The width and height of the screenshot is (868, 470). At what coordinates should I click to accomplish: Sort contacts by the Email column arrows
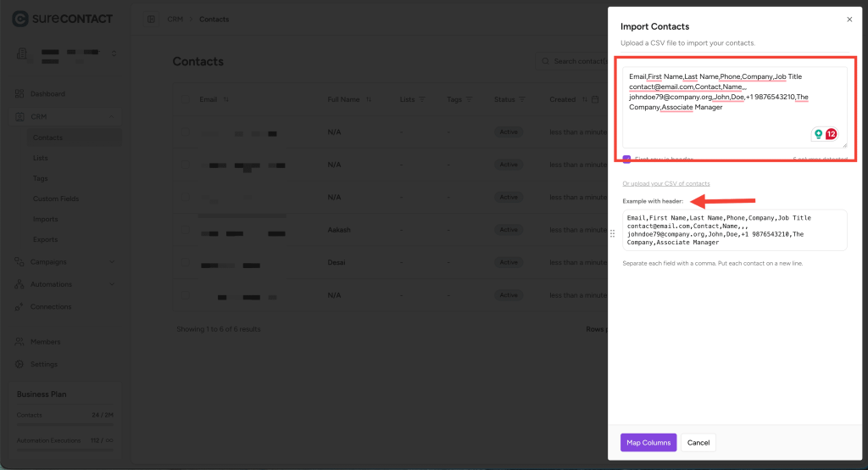pyautogui.click(x=226, y=99)
